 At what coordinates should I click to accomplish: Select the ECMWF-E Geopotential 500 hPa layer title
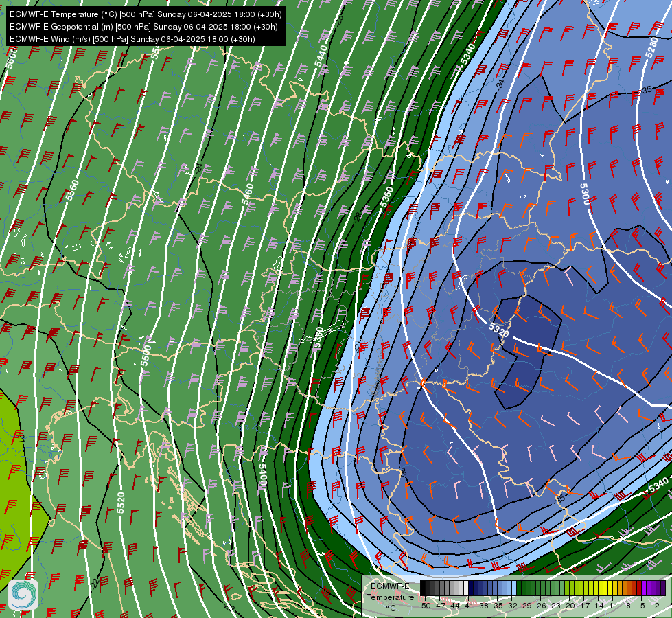143,27
